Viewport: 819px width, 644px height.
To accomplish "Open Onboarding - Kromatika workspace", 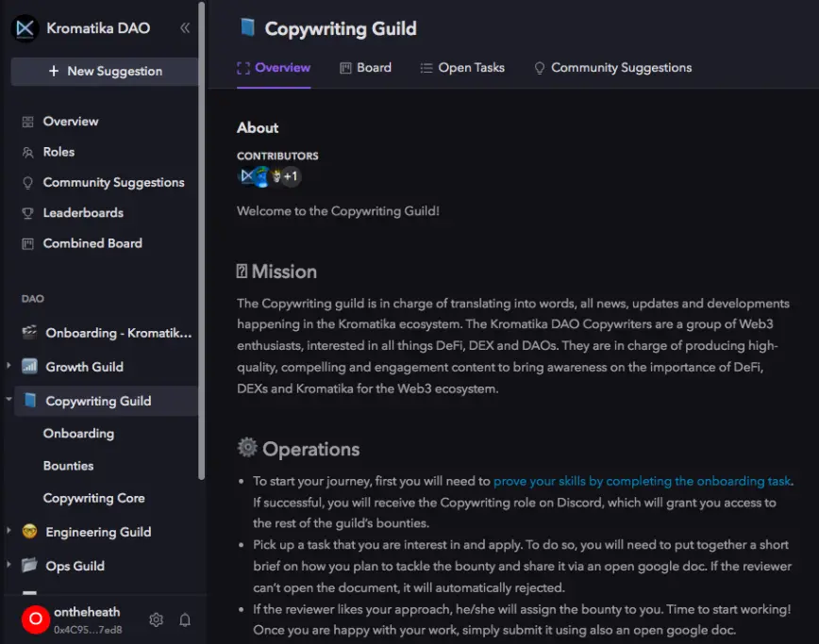I will (119, 333).
